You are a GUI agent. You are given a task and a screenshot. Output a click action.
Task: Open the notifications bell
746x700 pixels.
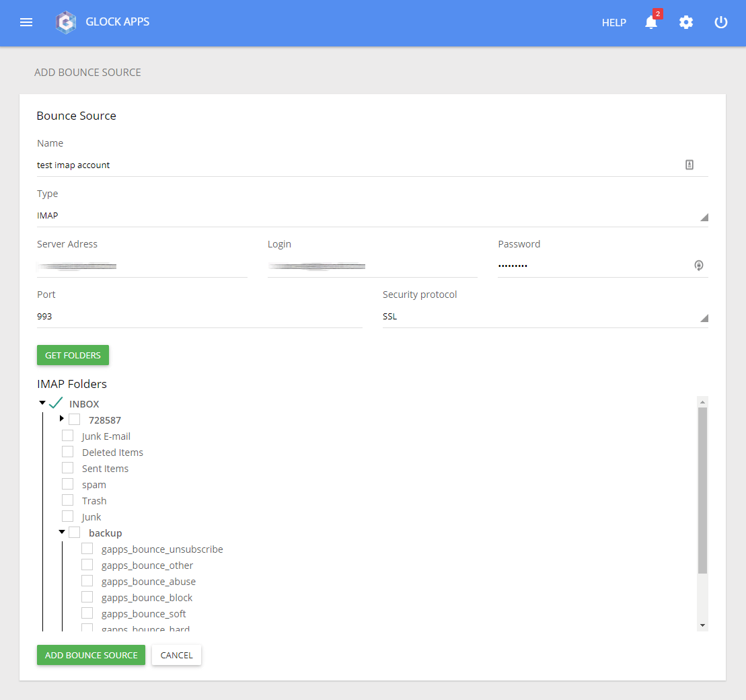pos(650,22)
